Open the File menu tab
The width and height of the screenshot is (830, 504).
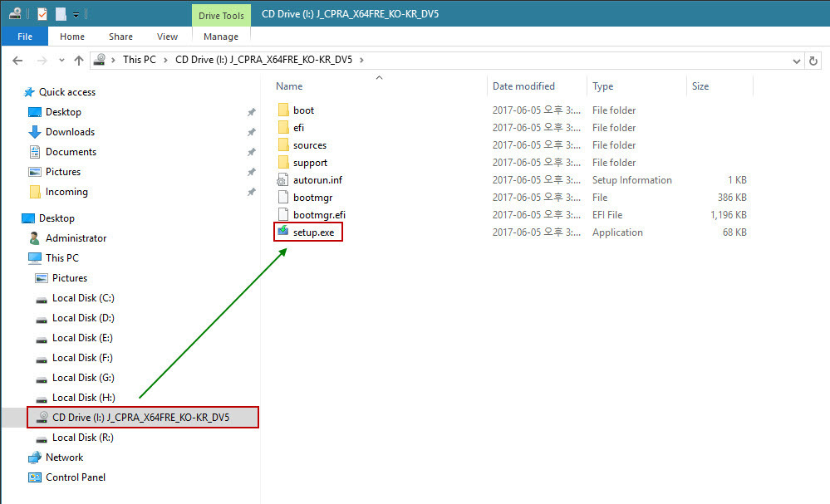pyautogui.click(x=25, y=37)
